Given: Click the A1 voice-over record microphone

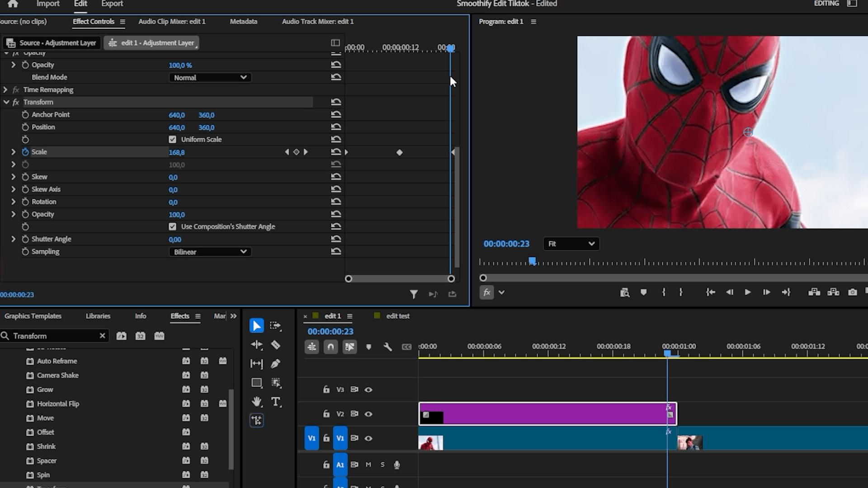Looking at the screenshot, I should pos(397,465).
